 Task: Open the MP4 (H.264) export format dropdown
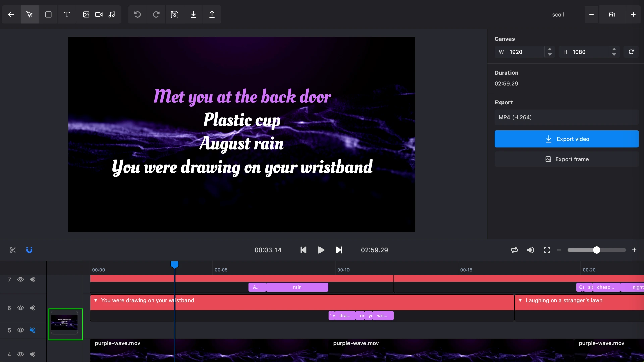coord(567,117)
